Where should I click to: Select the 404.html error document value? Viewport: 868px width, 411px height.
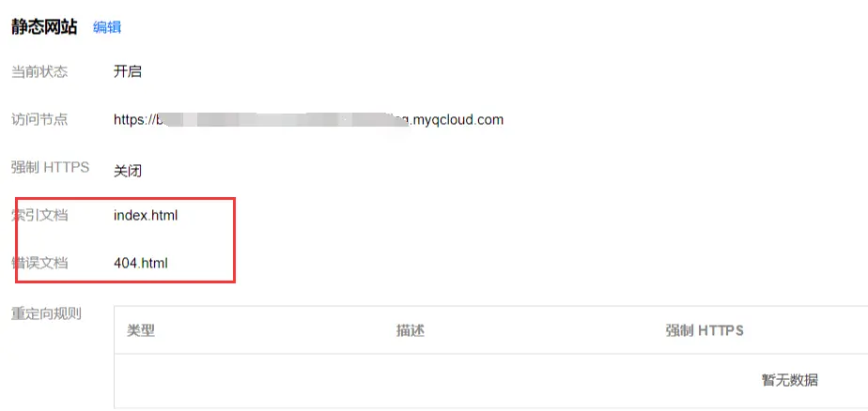141,264
